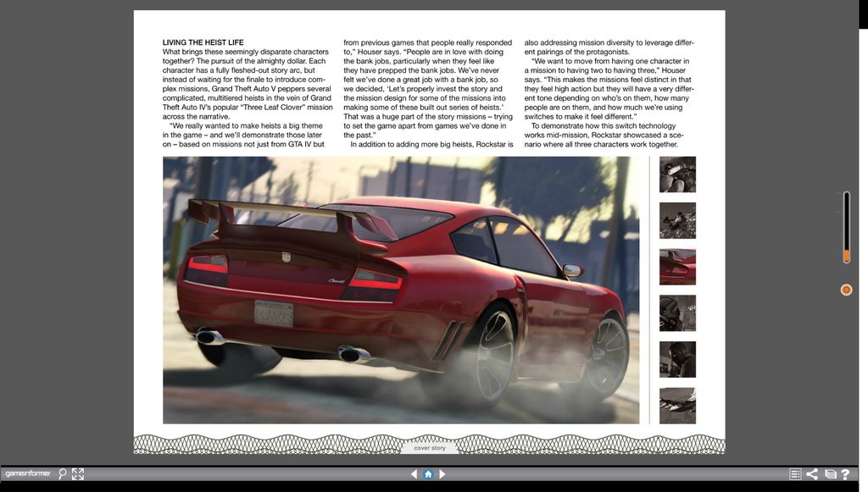The image size is (868, 492).
Task: Select the last gallery thumbnail
Action: 677,406
